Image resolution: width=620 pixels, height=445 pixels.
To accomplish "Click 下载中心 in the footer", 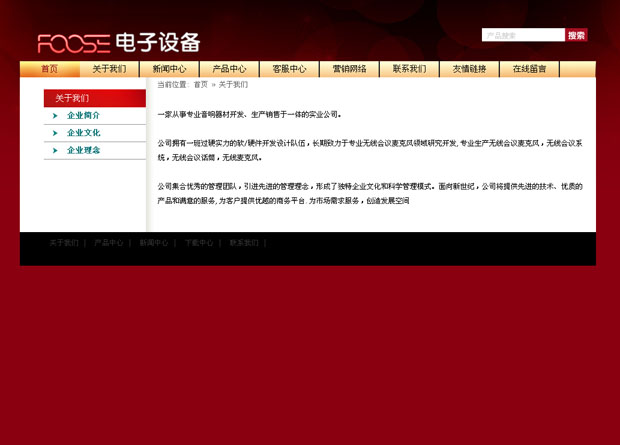I will tap(199, 243).
